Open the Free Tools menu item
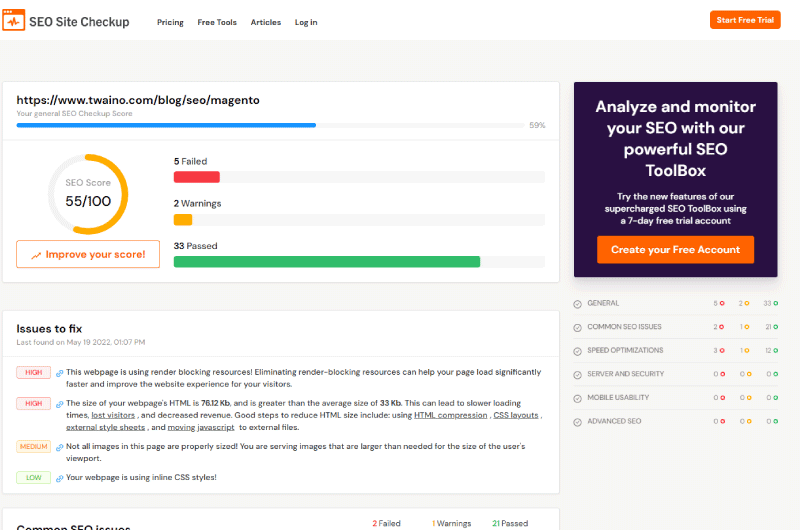Image resolution: width=800 pixels, height=530 pixels. pyautogui.click(x=217, y=22)
